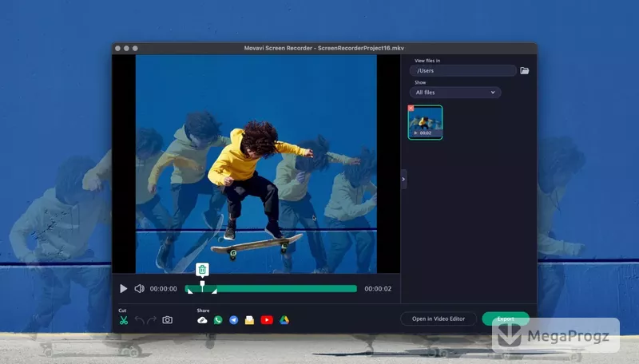This screenshot has height=364, width=639.
Task: Click the 00:00:00 current time label
Action: tap(164, 289)
